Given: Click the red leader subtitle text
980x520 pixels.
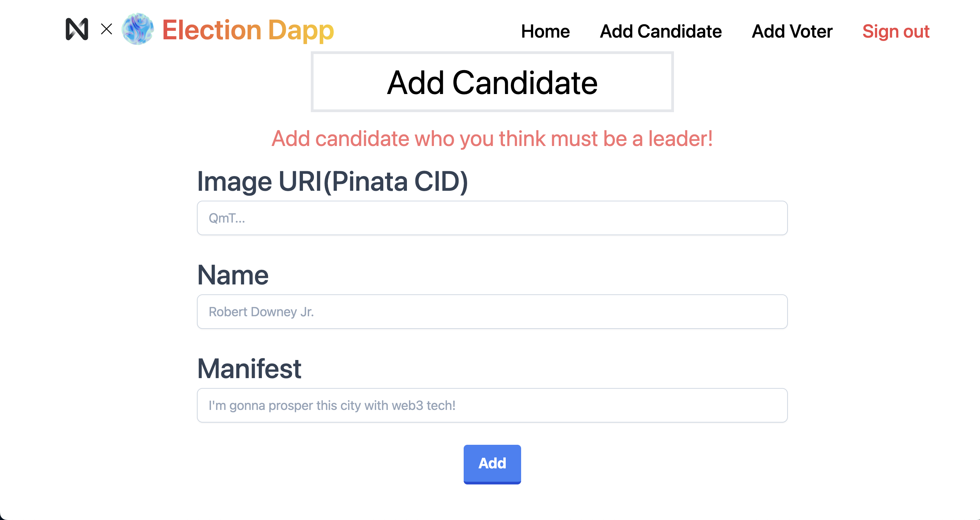Looking at the screenshot, I should pyautogui.click(x=492, y=138).
